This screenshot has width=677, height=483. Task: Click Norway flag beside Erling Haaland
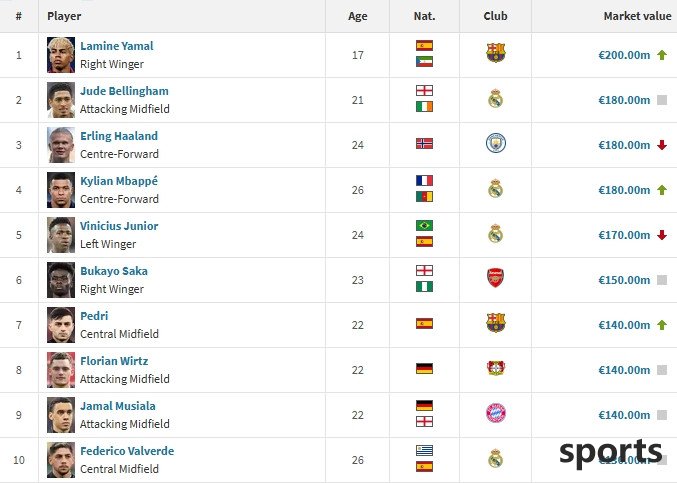[424, 144]
